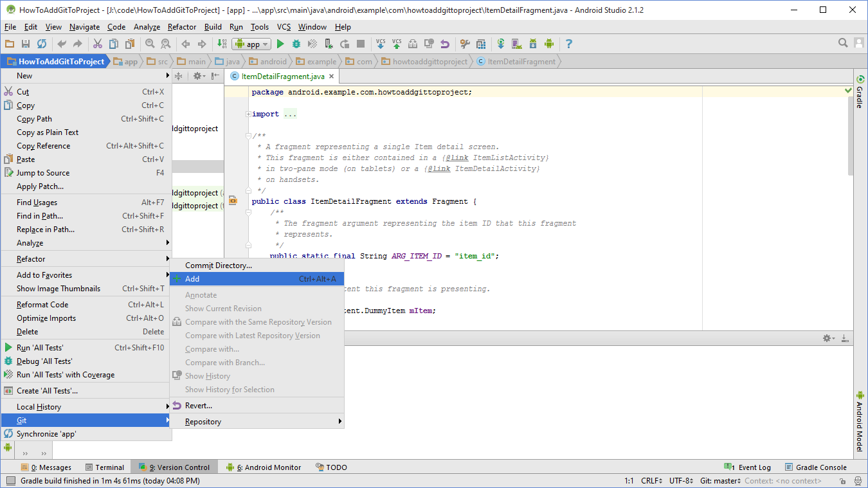This screenshot has height=488, width=868.
Task: Choose Run 'All Tests' in context menu
Action: (x=86, y=348)
